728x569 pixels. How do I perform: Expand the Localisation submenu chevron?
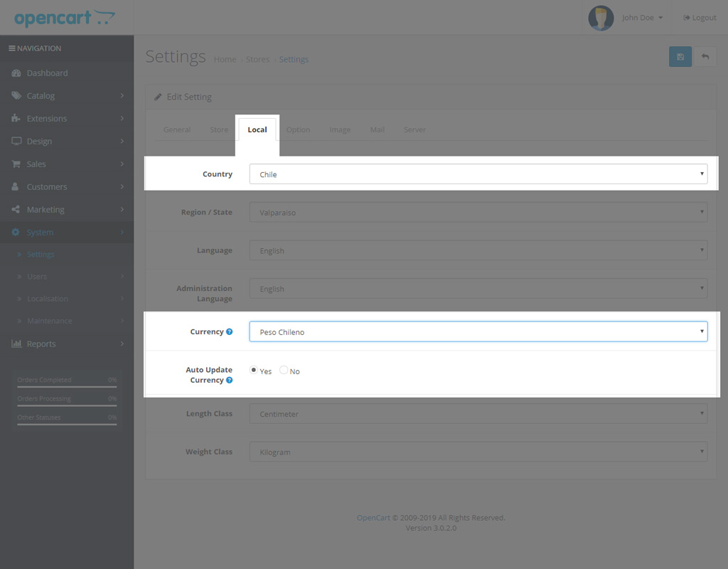coord(122,299)
